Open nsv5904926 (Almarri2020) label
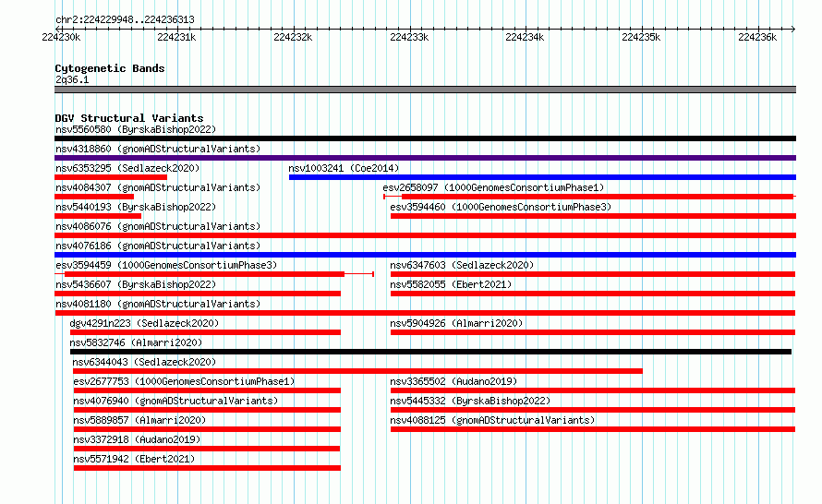This screenshot has height=504, width=822. coord(456,323)
